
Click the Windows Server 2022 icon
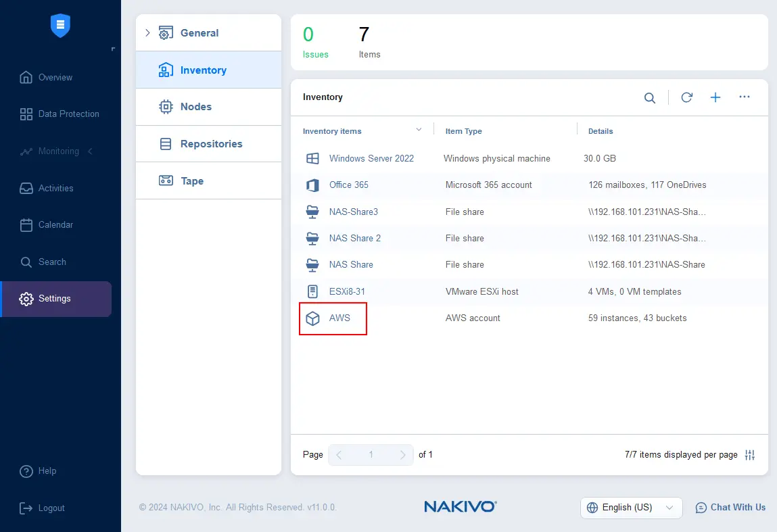(x=312, y=158)
